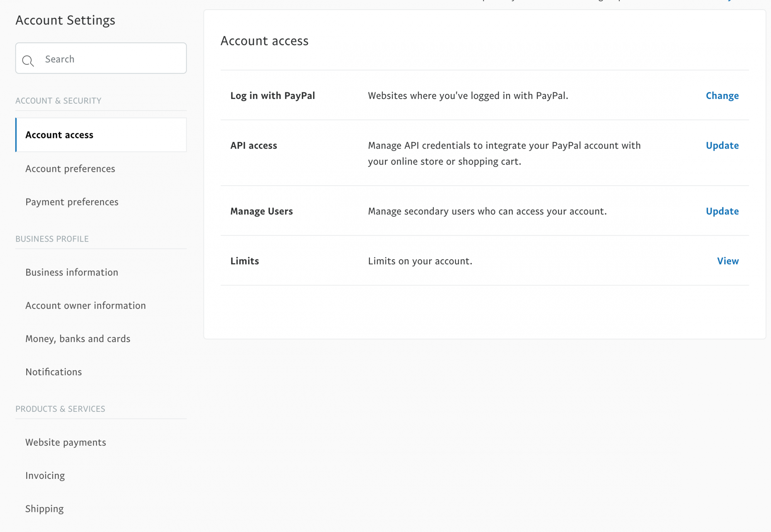The width and height of the screenshot is (771, 532).
Task: Click the Account Settings page title
Action: click(65, 20)
